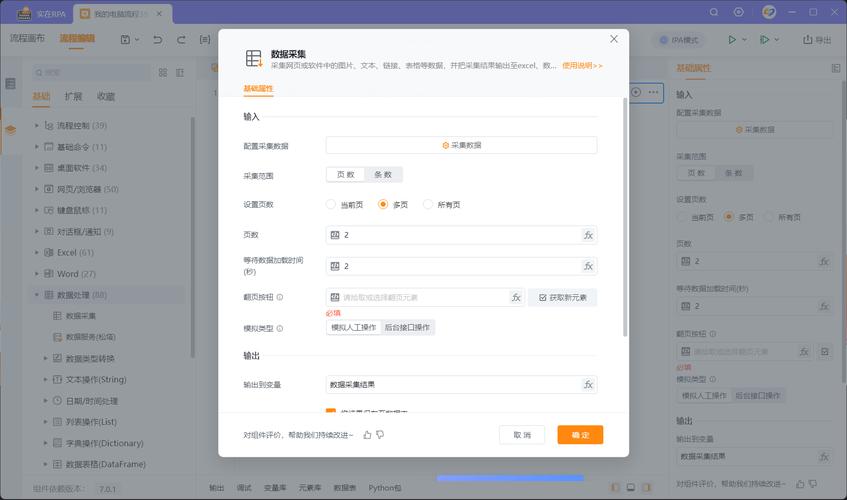Viewport: 847px width, 500px height.
Task: Click the debug-run play icon with bar
Action: (764, 39)
